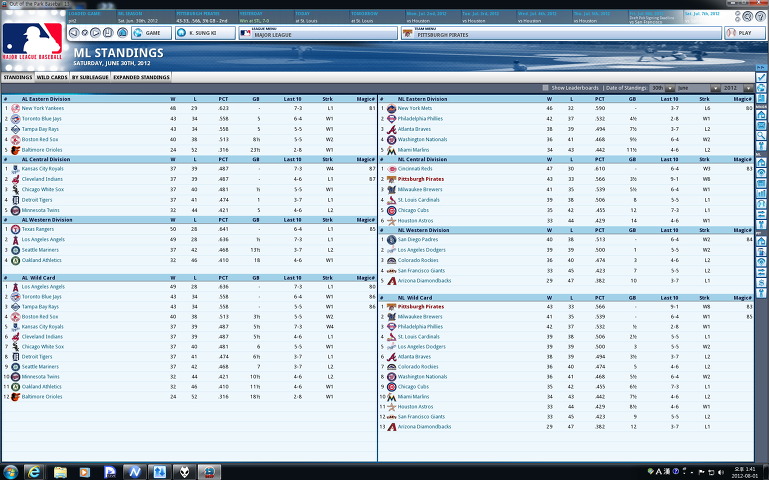Screen dimensions: 769x480
Task: Click the magnifying glass icon in sidebar
Action: coord(761,135)
